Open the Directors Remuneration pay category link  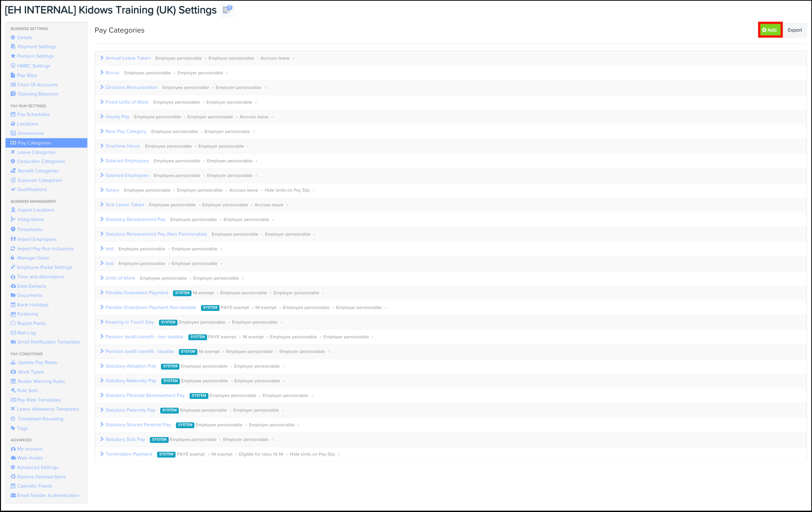[131, 87]
